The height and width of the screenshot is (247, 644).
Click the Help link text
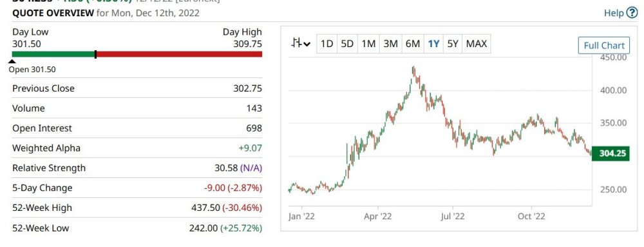pos(614,13)
